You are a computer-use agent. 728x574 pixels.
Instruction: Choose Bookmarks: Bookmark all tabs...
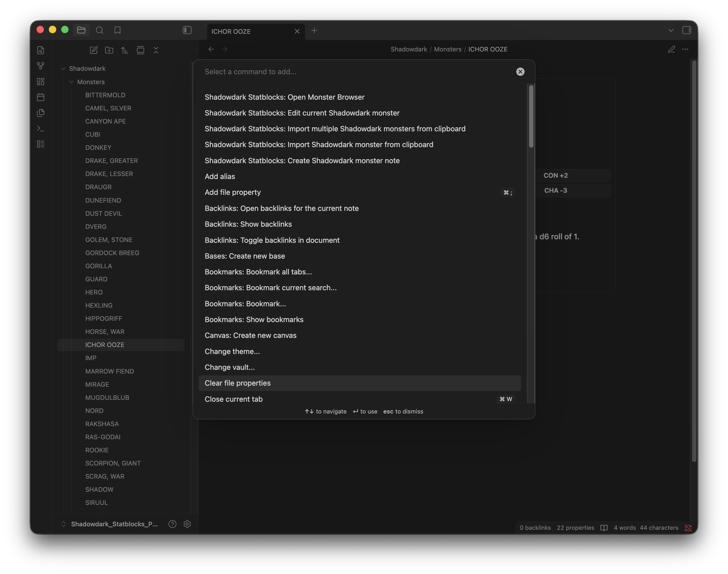pyautogui.click(x=360, y=272)
